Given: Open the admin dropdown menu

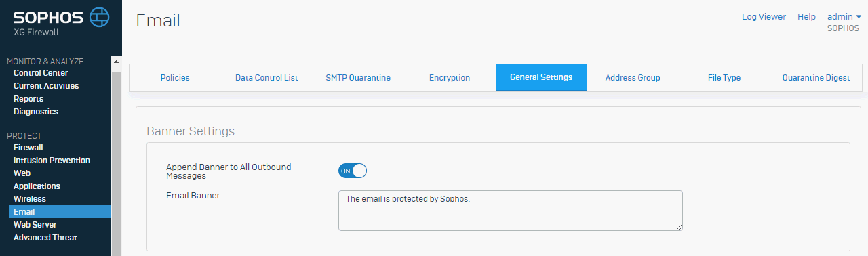Looking at the screenshot, I should (844, 16).
